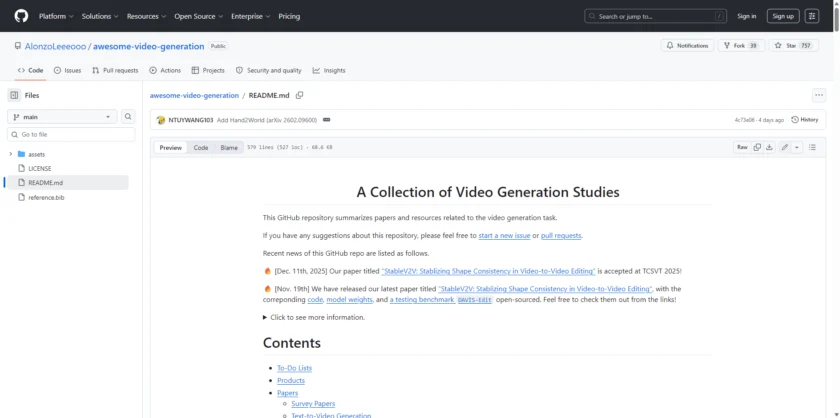Screen dimensions: 840x418
Task: Click the Papers contents link
Action: (x=288, y=393)
